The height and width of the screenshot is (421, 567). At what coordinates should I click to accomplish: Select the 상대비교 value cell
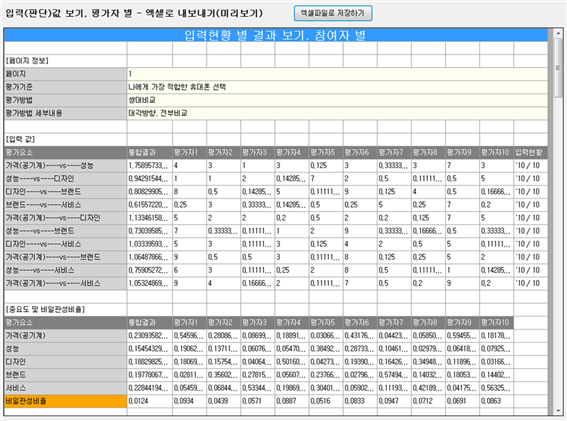[337, 100]
